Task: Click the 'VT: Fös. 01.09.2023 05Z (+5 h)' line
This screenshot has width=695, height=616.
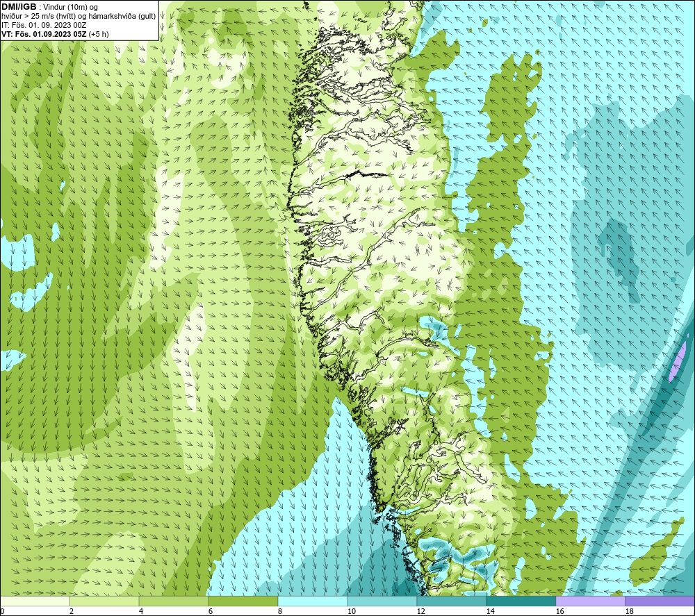Action: (55, 34)
